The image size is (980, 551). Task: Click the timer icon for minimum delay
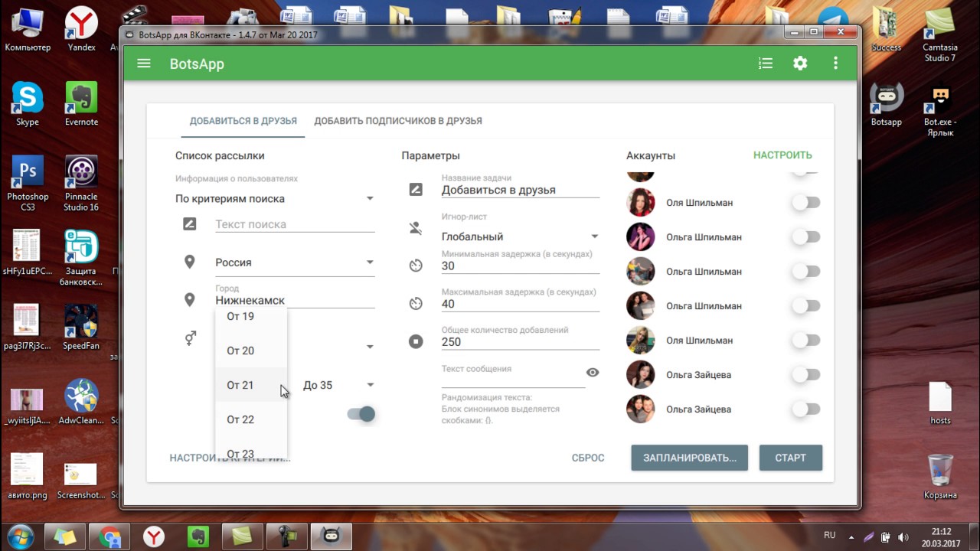coord(416,266)
